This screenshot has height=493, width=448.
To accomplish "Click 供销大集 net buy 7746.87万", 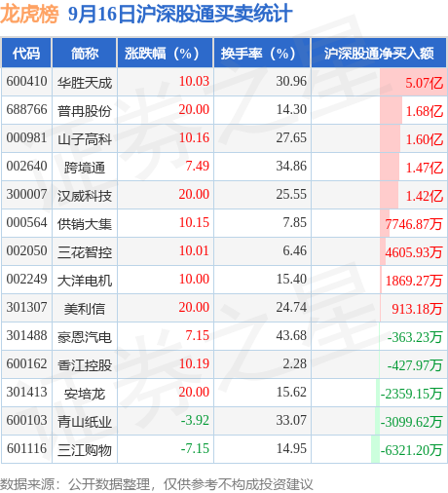I will coord(414,224).
